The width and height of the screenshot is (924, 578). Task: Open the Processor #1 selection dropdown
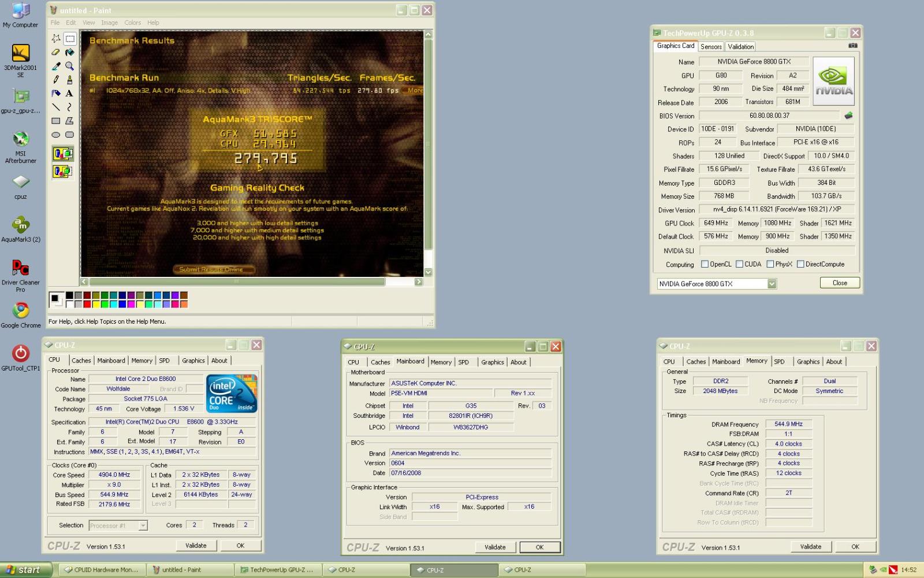pos(143,525)
